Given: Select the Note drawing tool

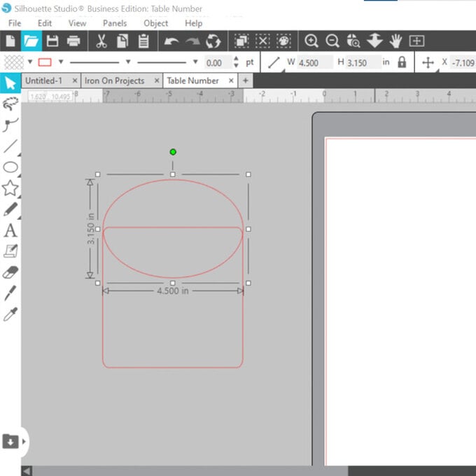Looking at the screenshot, I should tap(10, 251).
